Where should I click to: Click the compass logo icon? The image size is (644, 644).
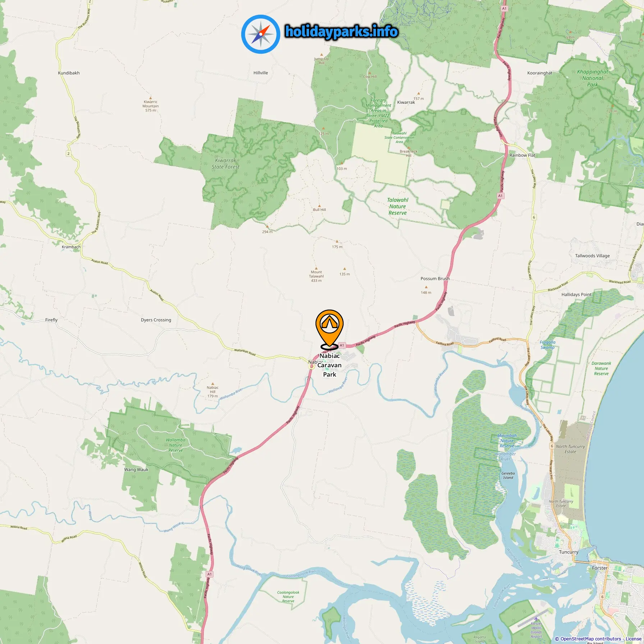pyautogui.click(x=261, y=34)
